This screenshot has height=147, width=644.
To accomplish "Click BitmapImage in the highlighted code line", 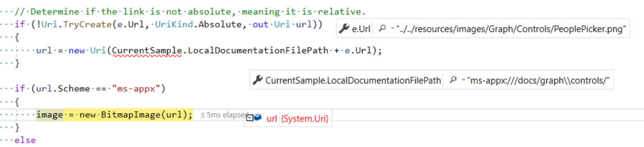I will (131, 115).
